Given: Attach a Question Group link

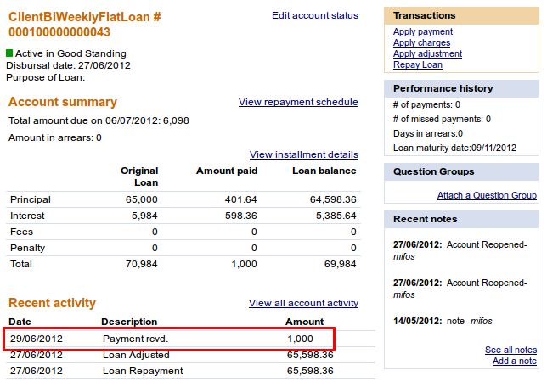Looking at the screenshot, I should coord(487,195).
